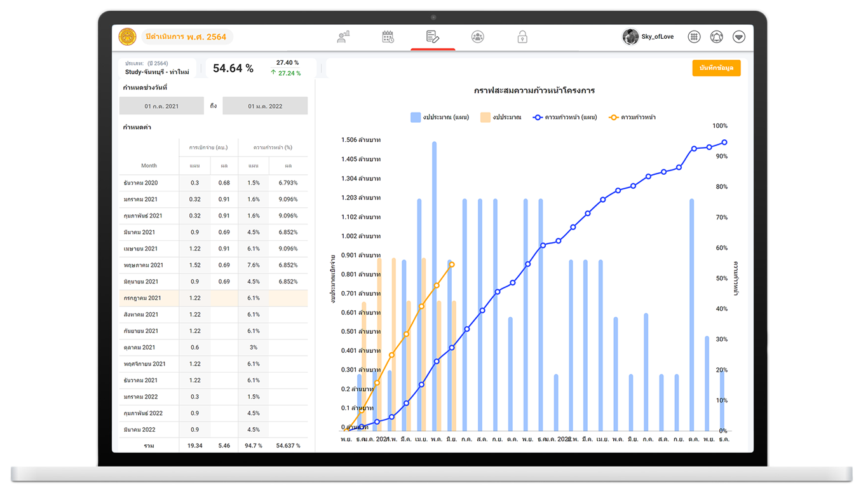Toggle the orange งบประมาณ legend series
Image resolution: width=868 pixels, height=494 pixels.
tap(501, 118)
